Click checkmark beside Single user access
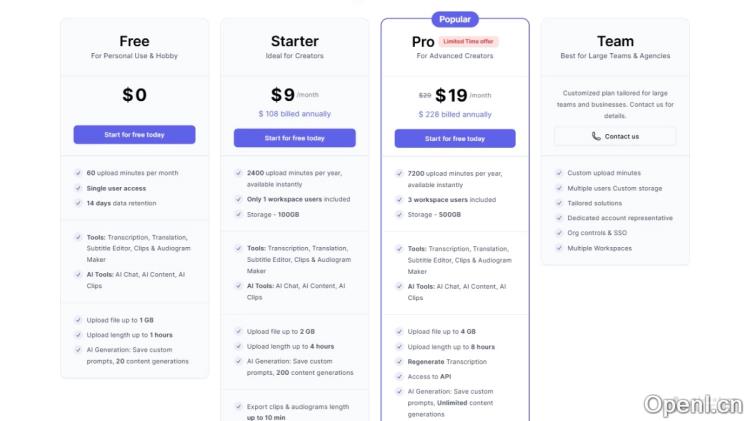This screenshot has height=421, width=750. click(x=78, y=188)
